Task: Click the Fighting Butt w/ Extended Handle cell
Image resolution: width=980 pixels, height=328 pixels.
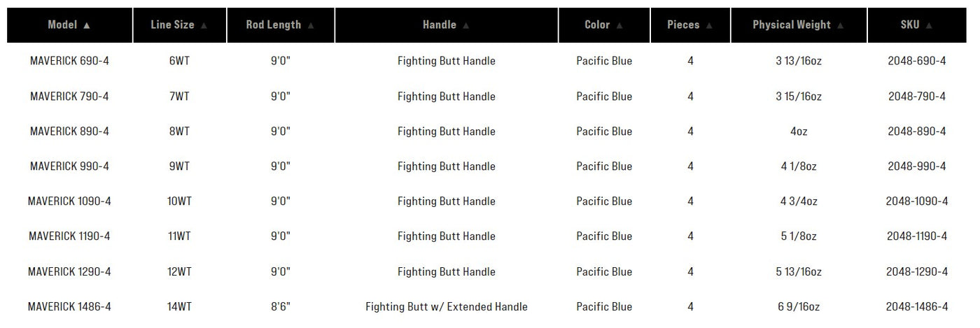Action: pyautogui.click(x=447, y=306)
